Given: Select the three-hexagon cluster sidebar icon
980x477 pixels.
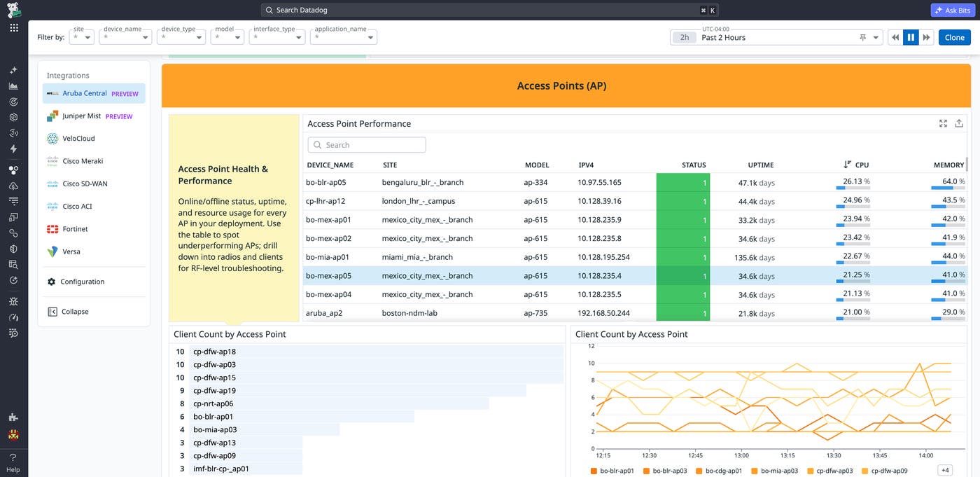Looking at the screenshot, I should point(13,170).
